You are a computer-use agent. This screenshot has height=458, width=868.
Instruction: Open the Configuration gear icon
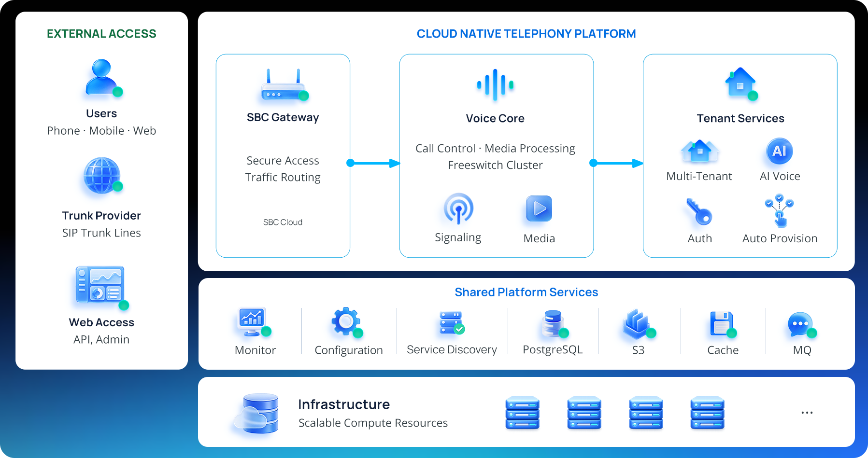(347, 322)
